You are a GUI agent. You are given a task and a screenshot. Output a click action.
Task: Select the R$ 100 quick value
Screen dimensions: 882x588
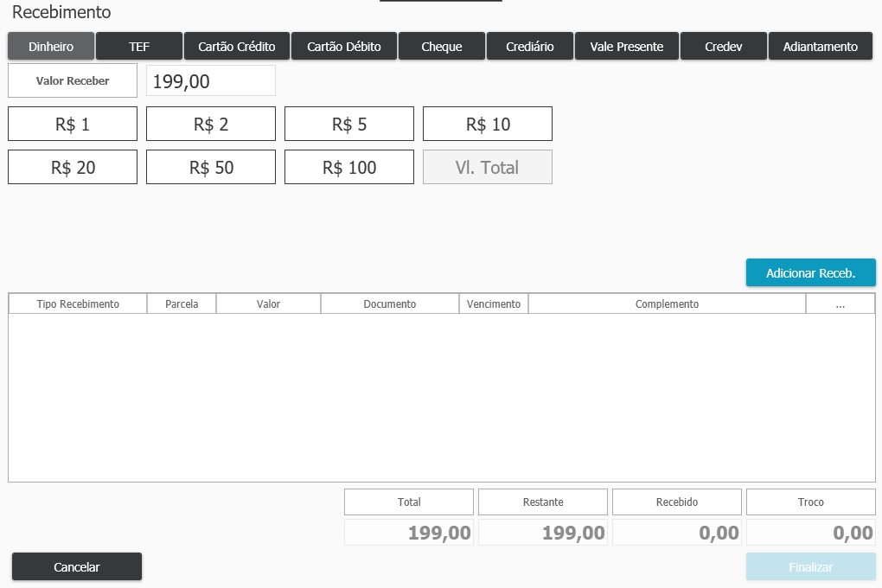click(349, 167)
